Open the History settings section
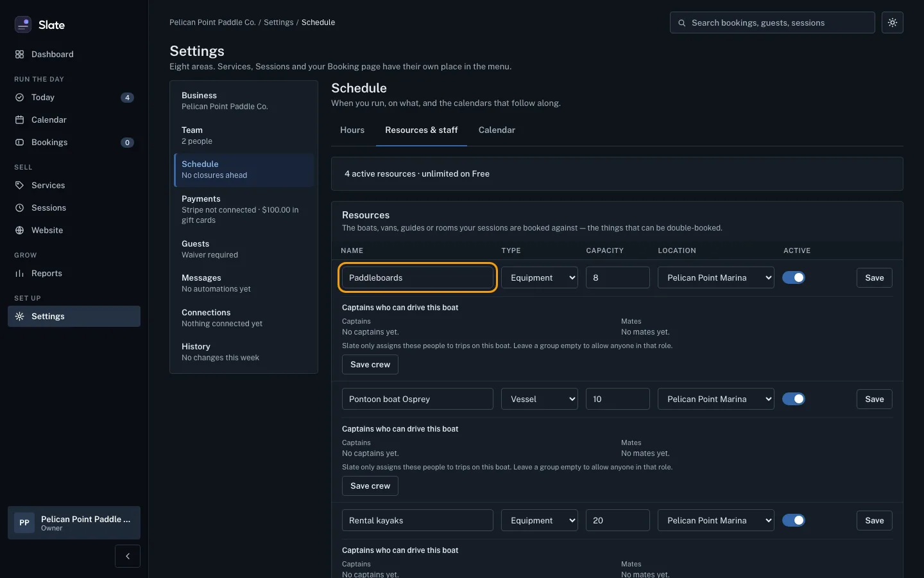The image size is (924, 578). (x=244, y=352)
